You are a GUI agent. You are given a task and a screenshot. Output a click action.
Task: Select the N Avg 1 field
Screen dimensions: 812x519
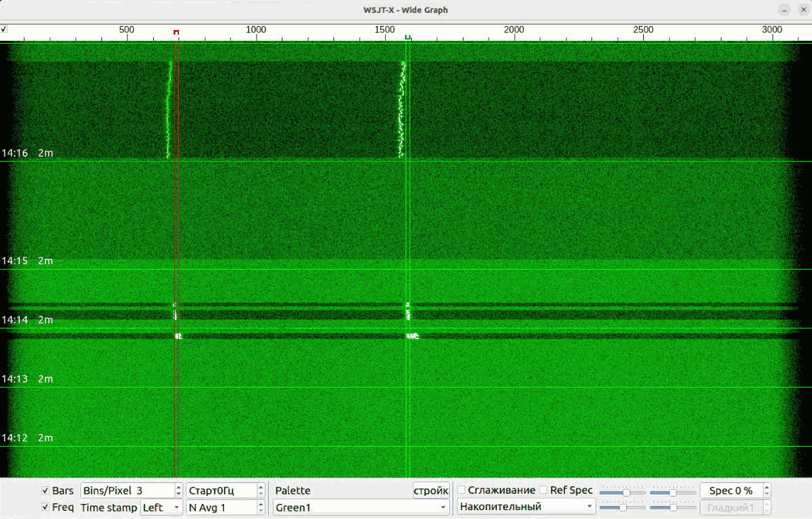(221, 507)
